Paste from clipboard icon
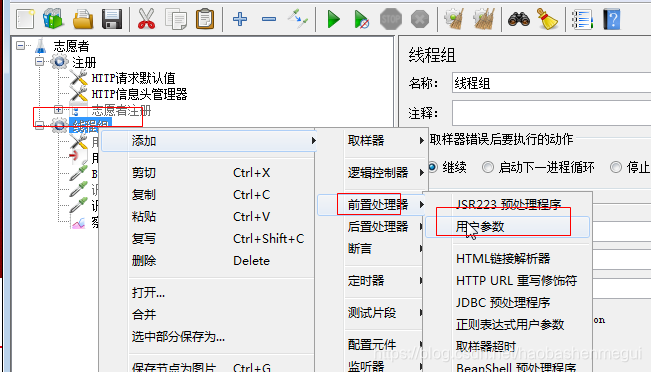Screen dimensions: 651x372 coord(205,19)
